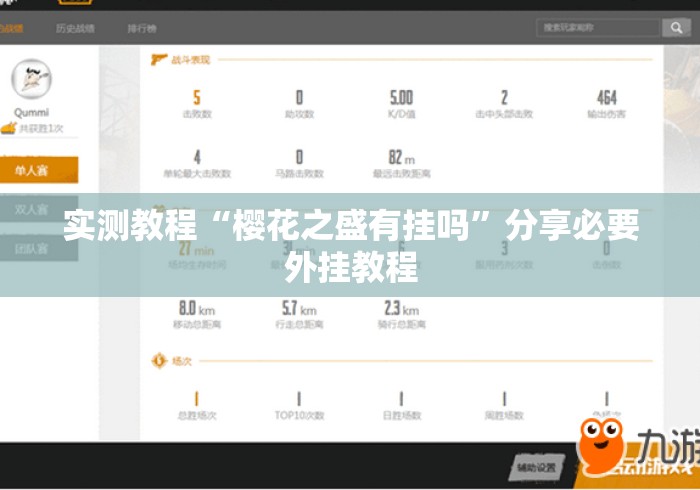Click the Qummi player avatar
The height and width of the screenshot is (490, 700).
click(31, 79)
